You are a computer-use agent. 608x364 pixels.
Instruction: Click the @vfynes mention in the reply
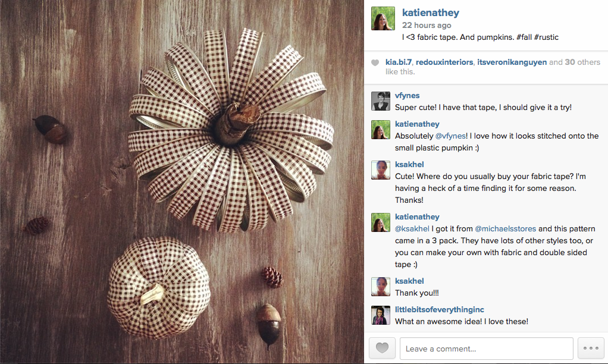point(450,136)
